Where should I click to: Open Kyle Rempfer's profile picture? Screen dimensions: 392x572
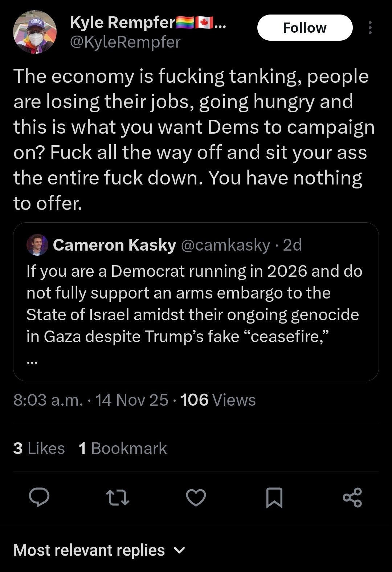[35, 32]
